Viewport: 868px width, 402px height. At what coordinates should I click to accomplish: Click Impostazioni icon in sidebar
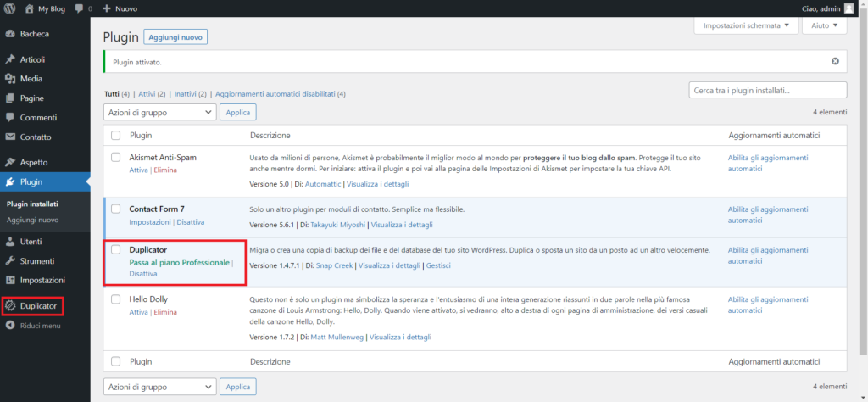point(10,280)
